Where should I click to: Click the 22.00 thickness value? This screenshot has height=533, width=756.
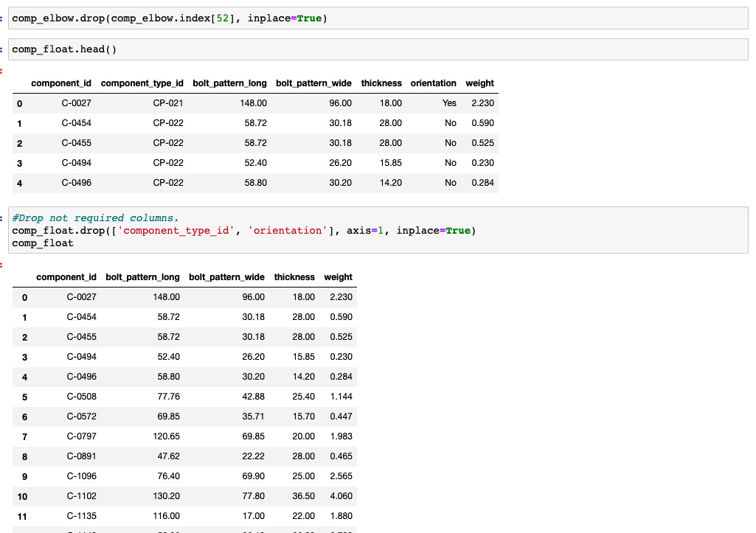(x=303, y=515)
